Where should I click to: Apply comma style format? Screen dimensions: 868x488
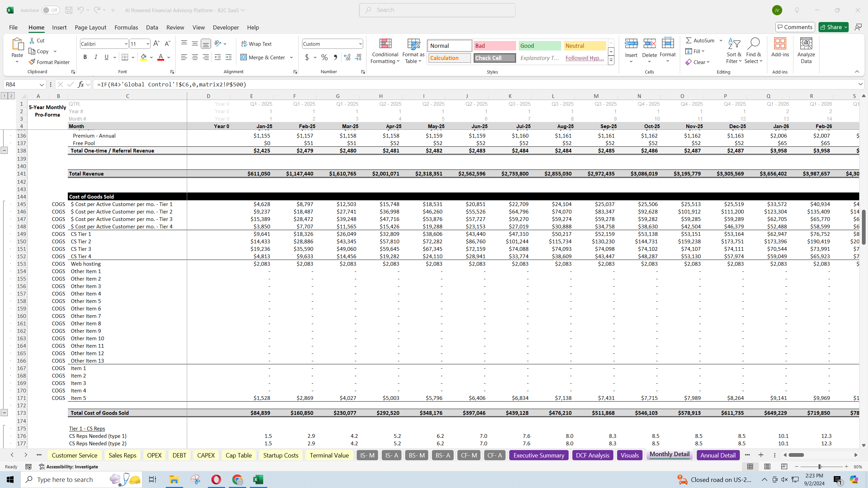(x=335, y=57)
